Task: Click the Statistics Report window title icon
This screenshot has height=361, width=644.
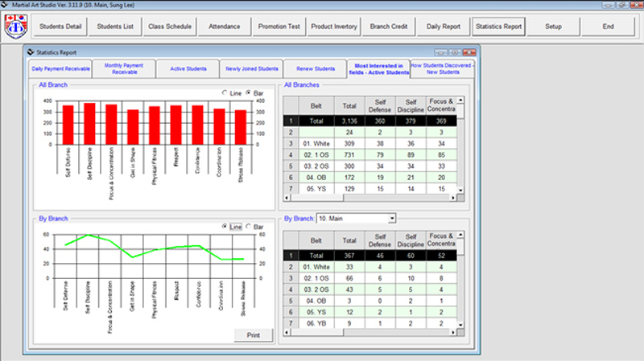Action: pyautogui.click(x=31, y=51)
